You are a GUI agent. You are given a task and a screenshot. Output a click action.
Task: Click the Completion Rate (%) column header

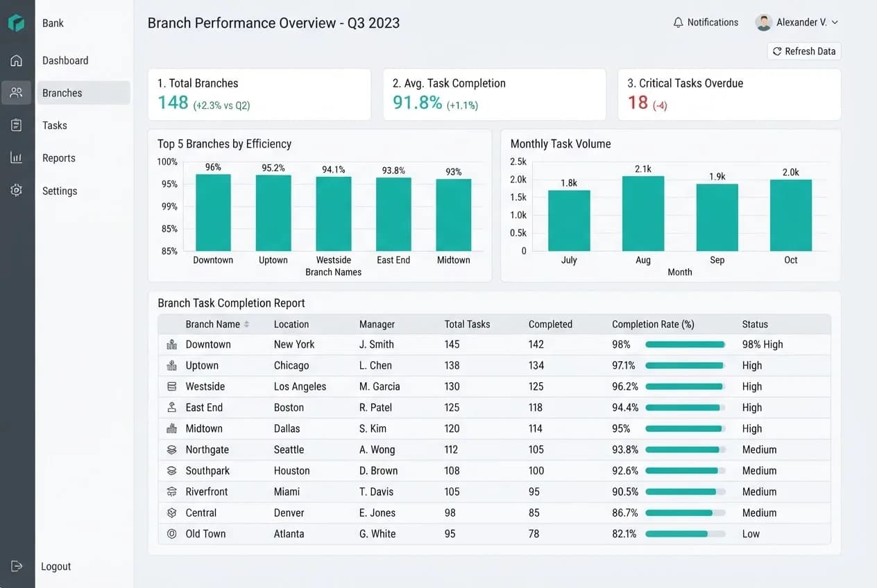(x=653, y=324)
